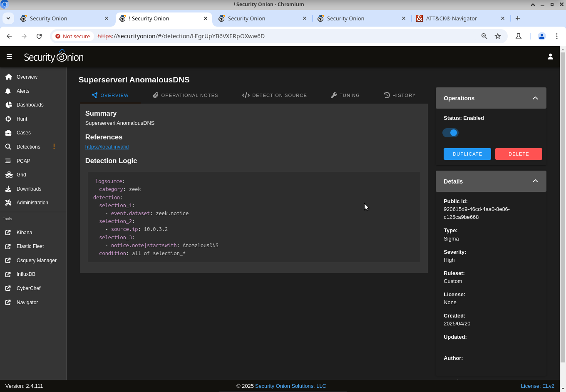The image size is (566, 392).
Task: Launch Navigator external link icon
Action: [8, 303]
